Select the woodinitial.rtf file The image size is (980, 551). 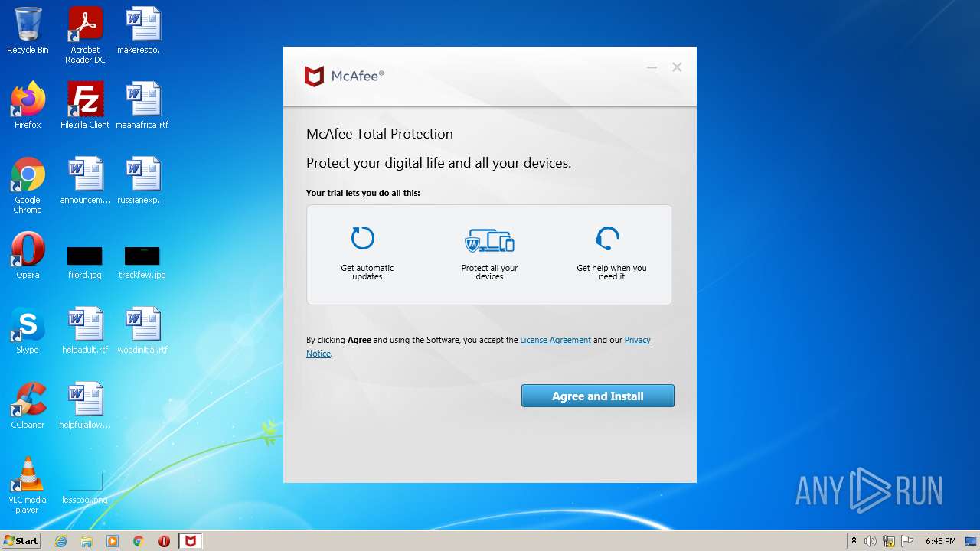(x=142, y=331)
